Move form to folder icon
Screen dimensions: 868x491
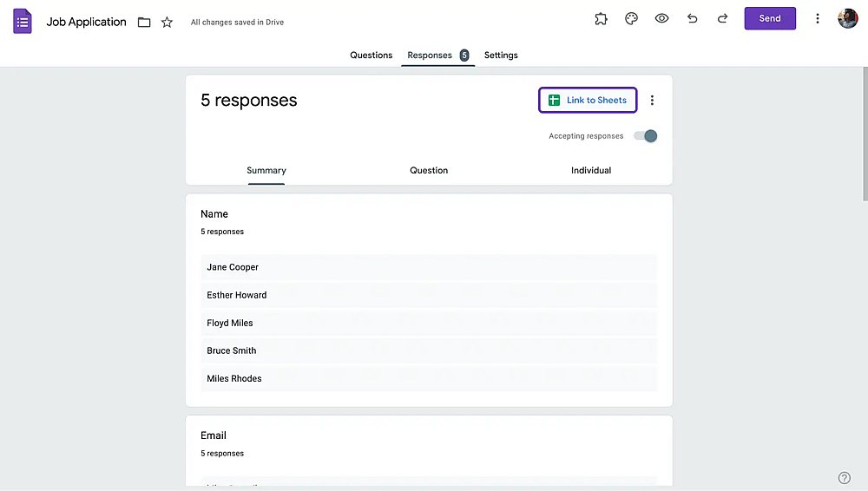144,23
